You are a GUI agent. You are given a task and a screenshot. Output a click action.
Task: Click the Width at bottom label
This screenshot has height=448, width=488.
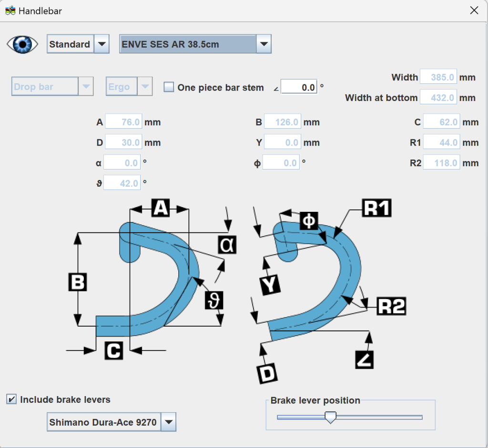pyautogui.click(x=381, y=98)
